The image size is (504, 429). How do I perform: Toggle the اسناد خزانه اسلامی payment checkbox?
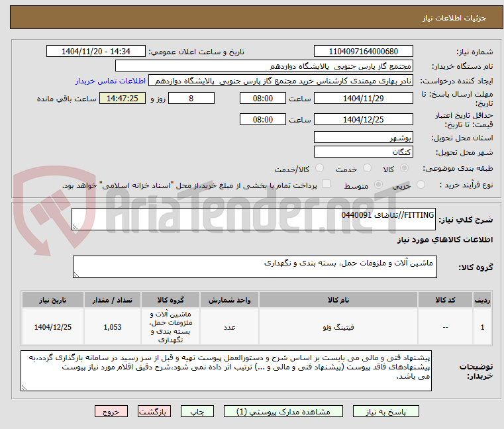pos(326,184)
